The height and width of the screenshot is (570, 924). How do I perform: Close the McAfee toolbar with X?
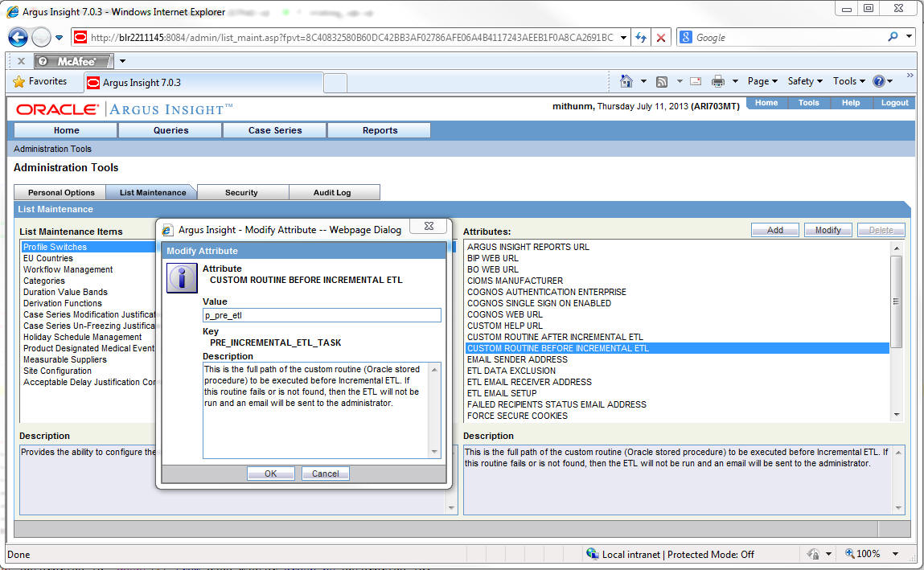tap(21, 60)
